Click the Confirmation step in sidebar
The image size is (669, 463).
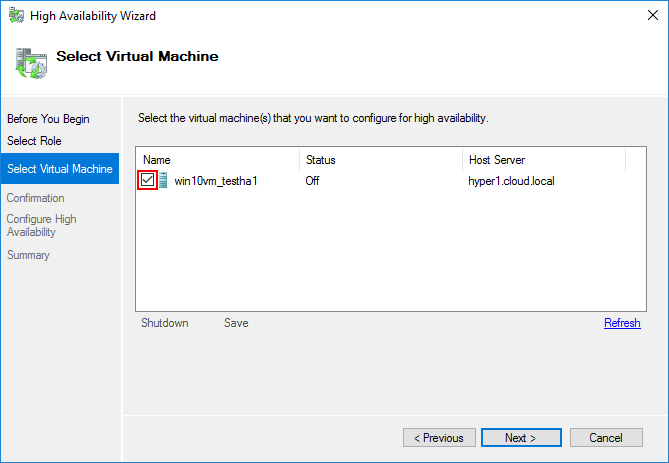pos(36,198)
